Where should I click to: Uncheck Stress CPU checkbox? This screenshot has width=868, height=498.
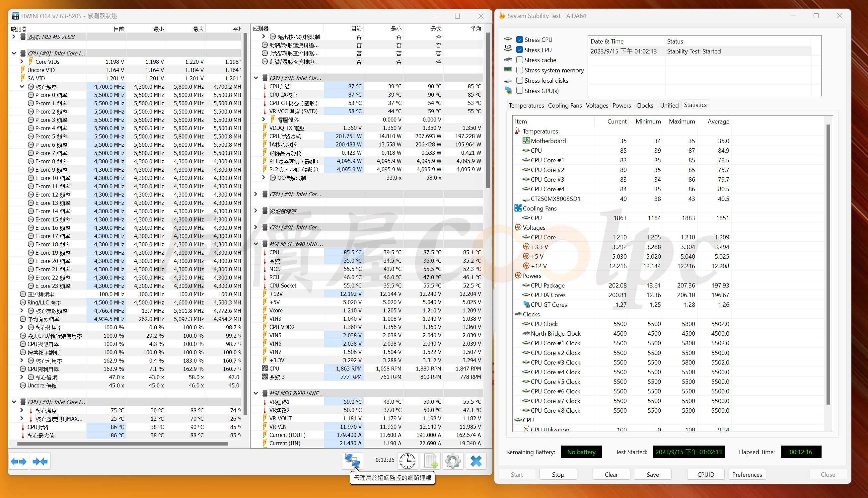click(519, 40)
